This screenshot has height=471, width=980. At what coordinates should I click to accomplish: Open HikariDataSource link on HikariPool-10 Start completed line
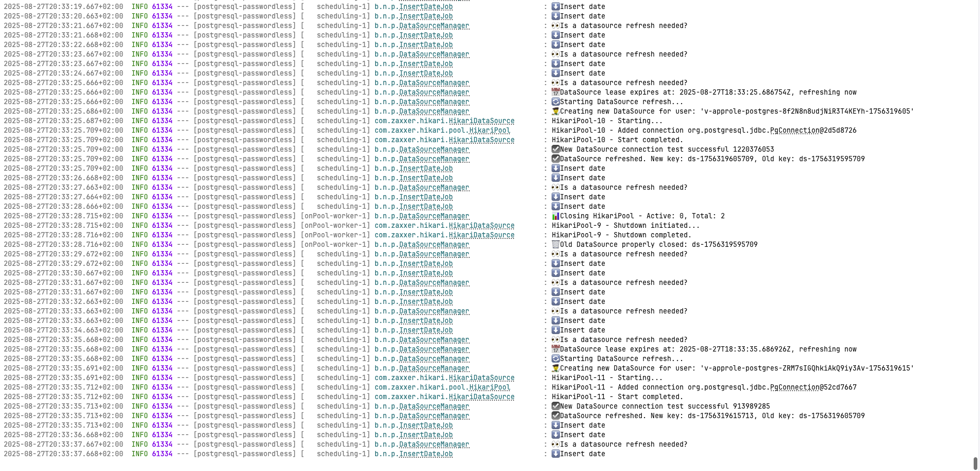pyautogui.click(x=481, y=140)
